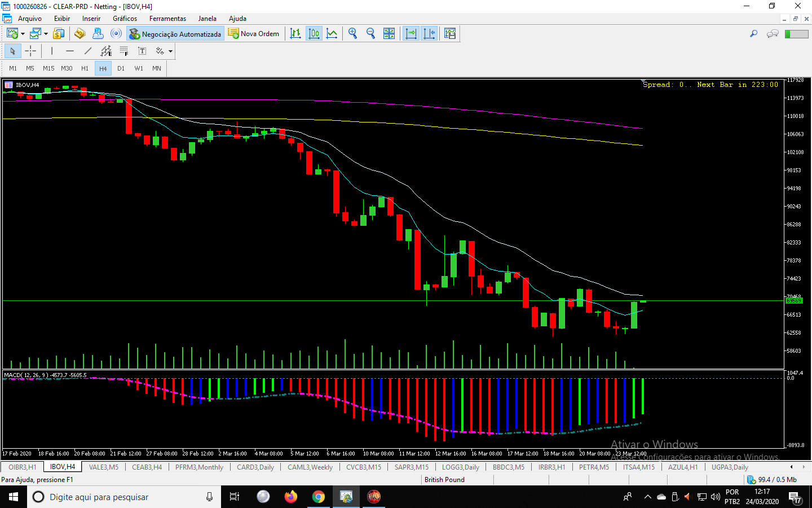
Task: Expand the profiles dropdown arrow
Action: pyautogui.click(x=46, y=34)
